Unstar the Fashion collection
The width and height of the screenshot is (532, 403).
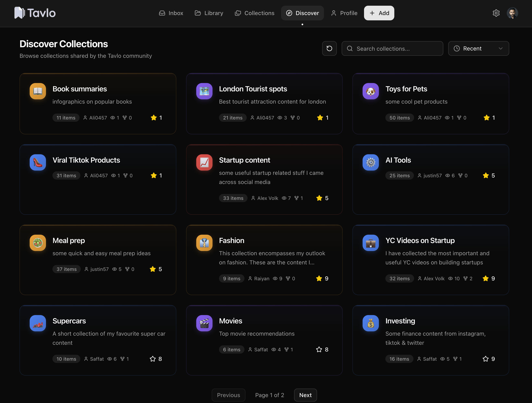click(319, 278)
